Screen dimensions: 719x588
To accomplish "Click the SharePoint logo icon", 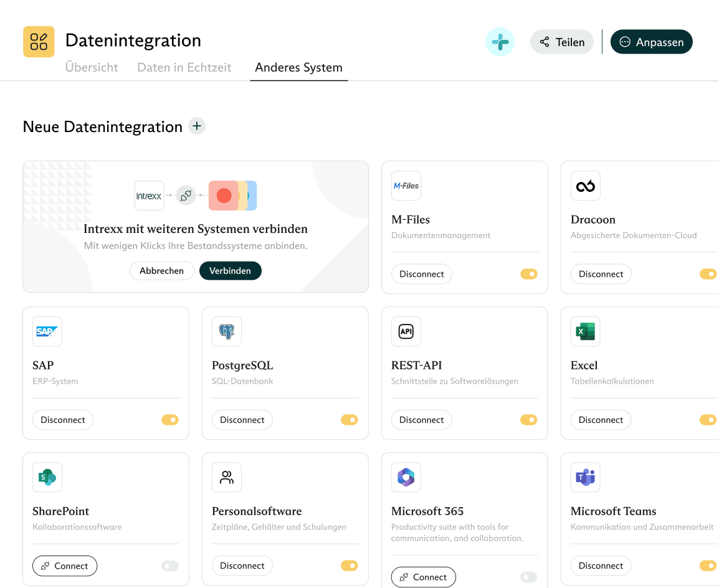I will pyautogui.click(x=47, y=477).
